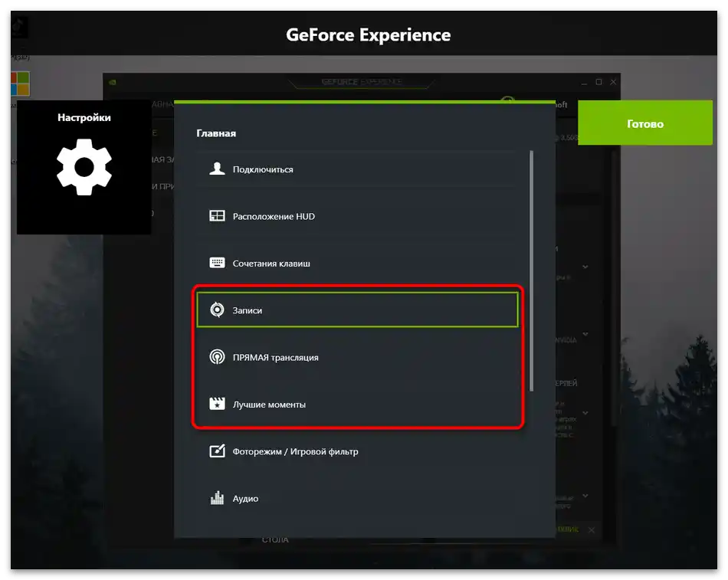Click the Настройки gear tile
This screenshot has width=728, height=580.
point(84,167)
